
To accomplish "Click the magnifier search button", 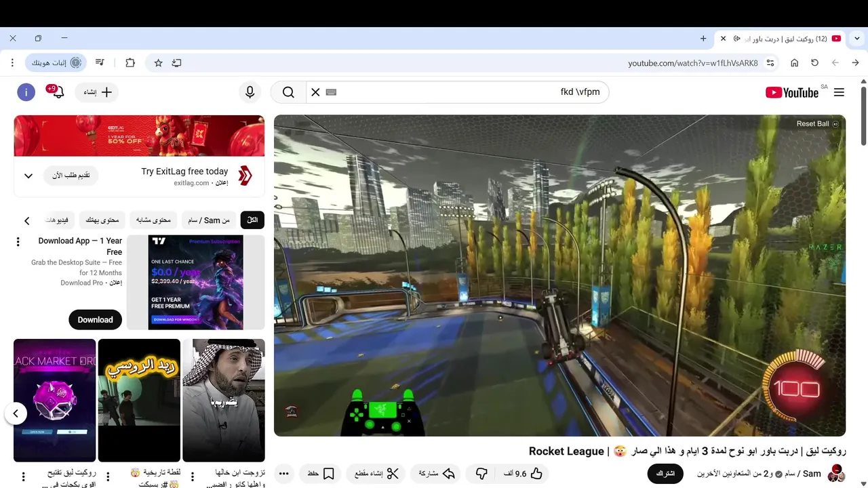I will pyautogui.click(x=288, y=92).
